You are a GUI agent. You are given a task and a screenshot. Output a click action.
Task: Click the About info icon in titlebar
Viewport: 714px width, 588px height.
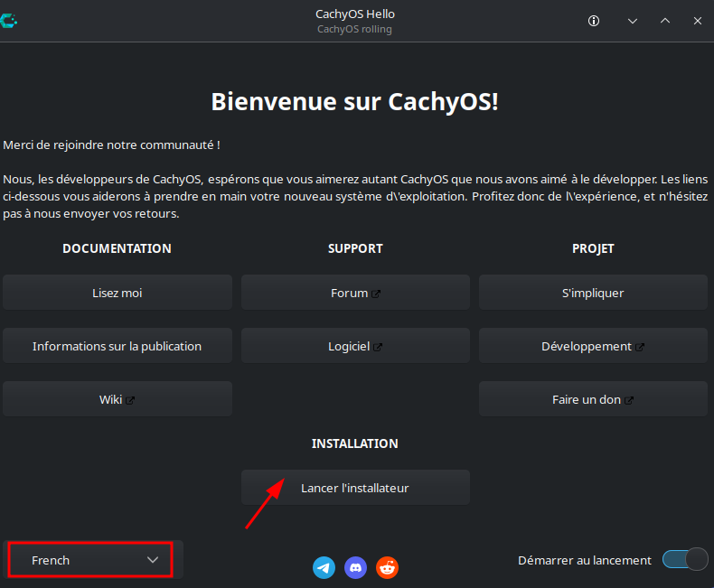594,21
